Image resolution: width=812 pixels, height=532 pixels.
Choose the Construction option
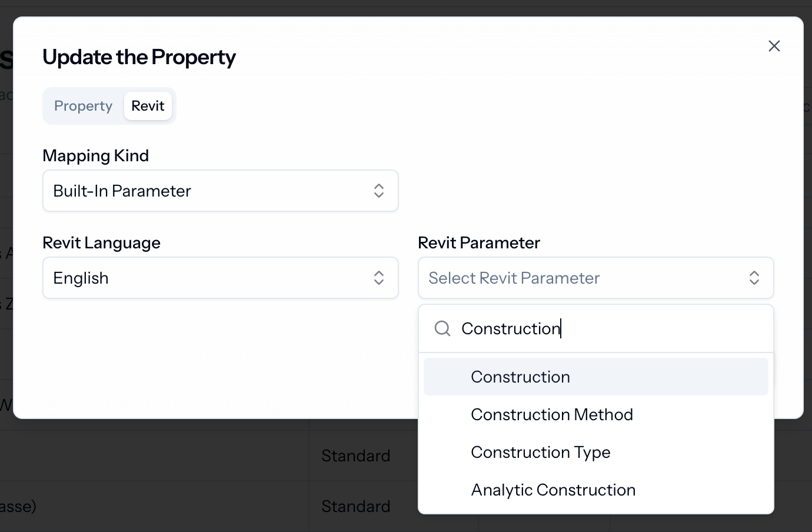click(595, 377)
